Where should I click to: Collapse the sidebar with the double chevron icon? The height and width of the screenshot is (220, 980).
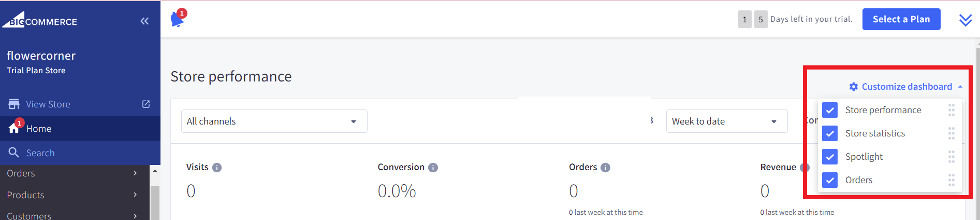tap(144, 21)
